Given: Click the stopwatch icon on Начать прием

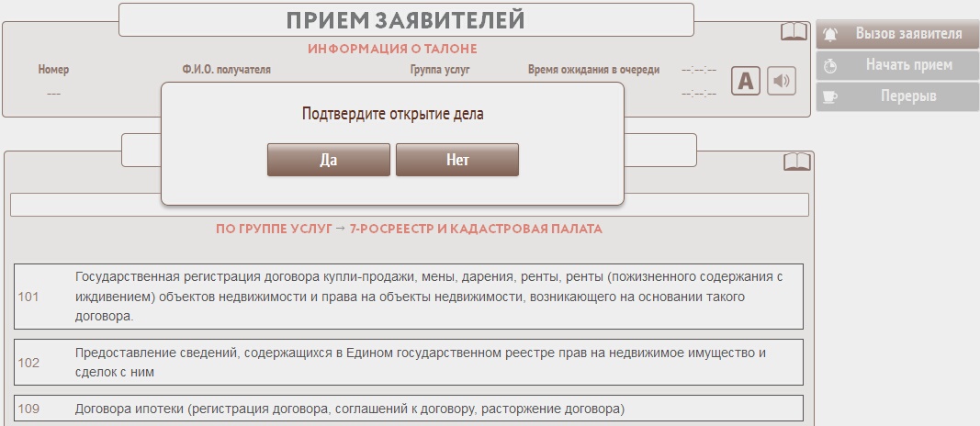Looking at the screenshot, I should tap(830, 66).
